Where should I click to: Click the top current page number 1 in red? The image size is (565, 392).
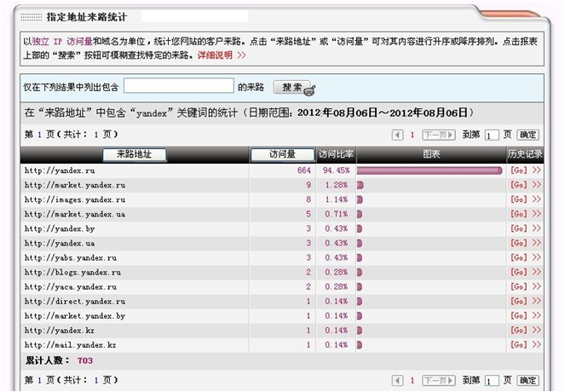point(412,135)
